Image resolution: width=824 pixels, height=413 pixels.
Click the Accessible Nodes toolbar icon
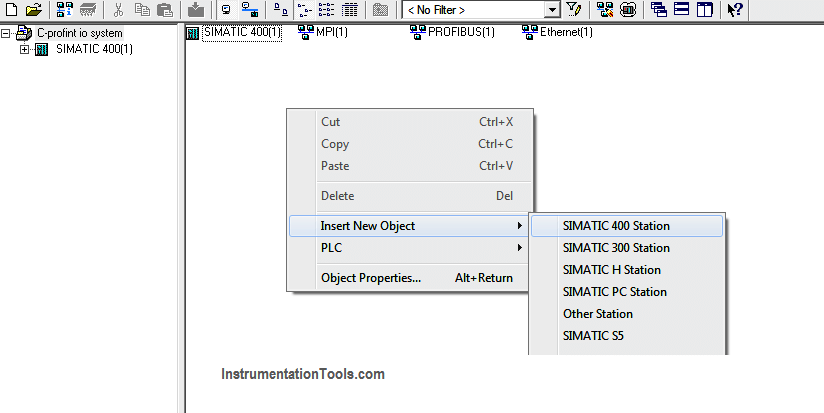pos(64,9)
